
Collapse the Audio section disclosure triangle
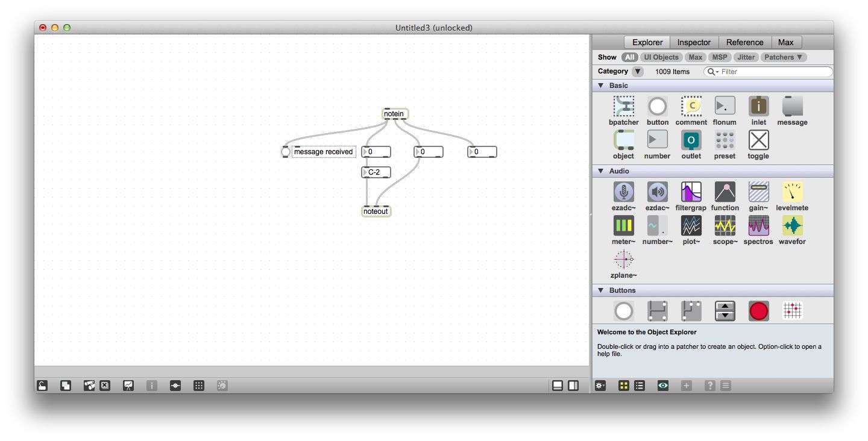600,171
